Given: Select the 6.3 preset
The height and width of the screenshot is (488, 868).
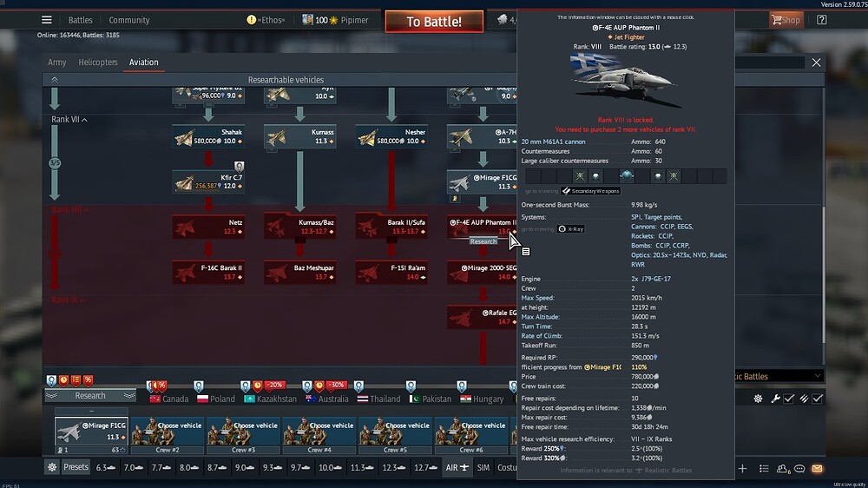Looking at the screenshot, I should pos(105,467).
